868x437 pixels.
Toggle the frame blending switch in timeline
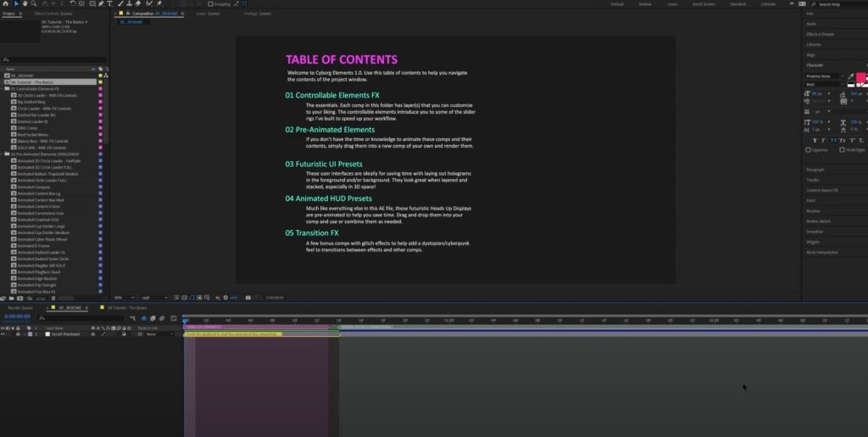pos(153,318)
